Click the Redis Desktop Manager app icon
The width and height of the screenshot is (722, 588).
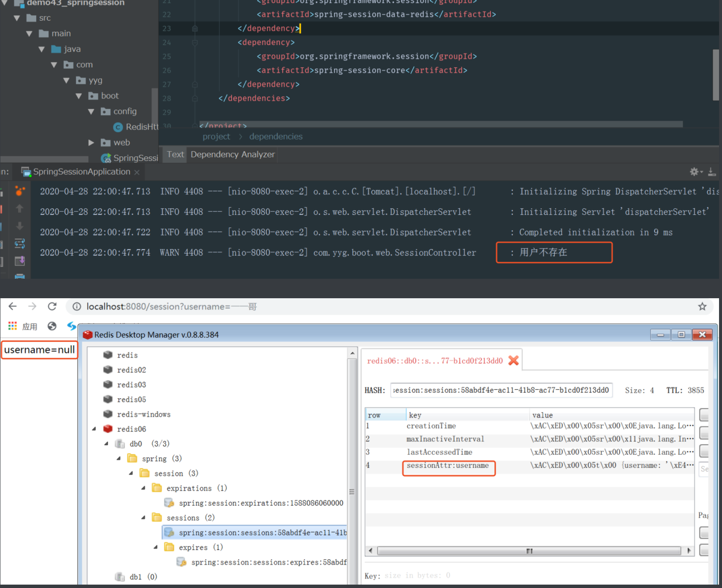pyautogui.click(x=88, y=335)
